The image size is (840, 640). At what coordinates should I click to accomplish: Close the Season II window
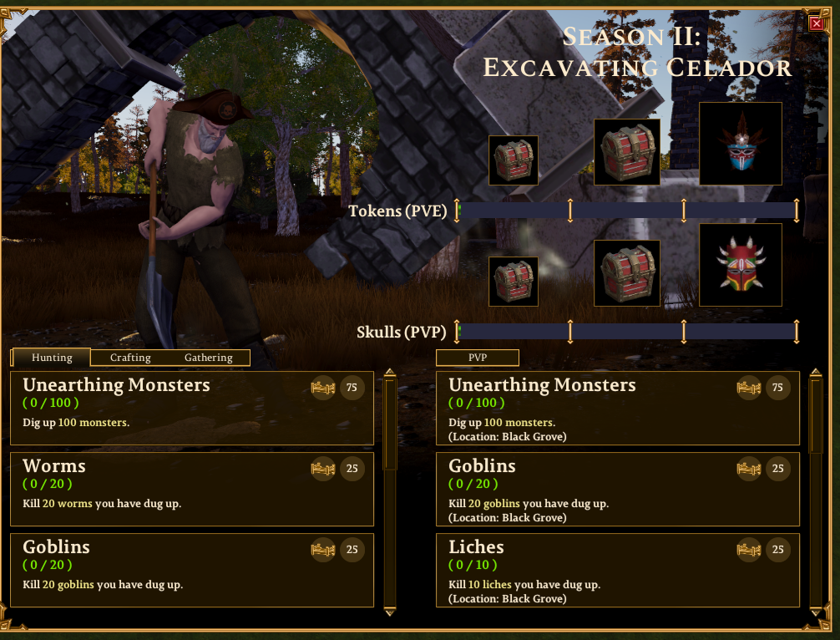click(817, 23)
